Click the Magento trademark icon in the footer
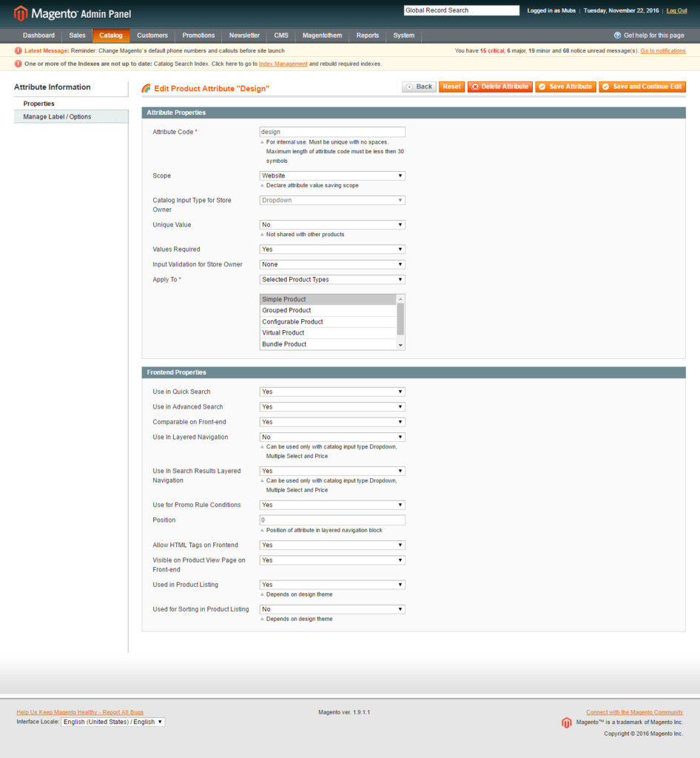This screenshot has height=758, width=700. click(x=566, y=722)
